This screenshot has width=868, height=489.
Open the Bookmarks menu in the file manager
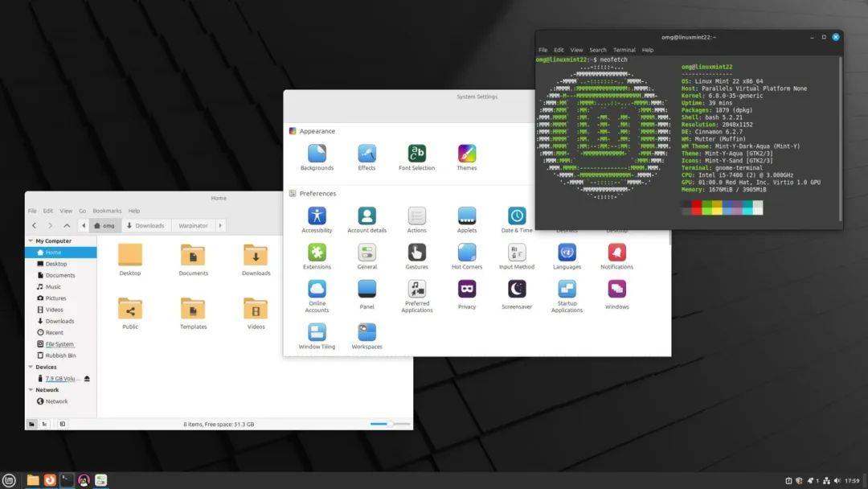(106, 211)
